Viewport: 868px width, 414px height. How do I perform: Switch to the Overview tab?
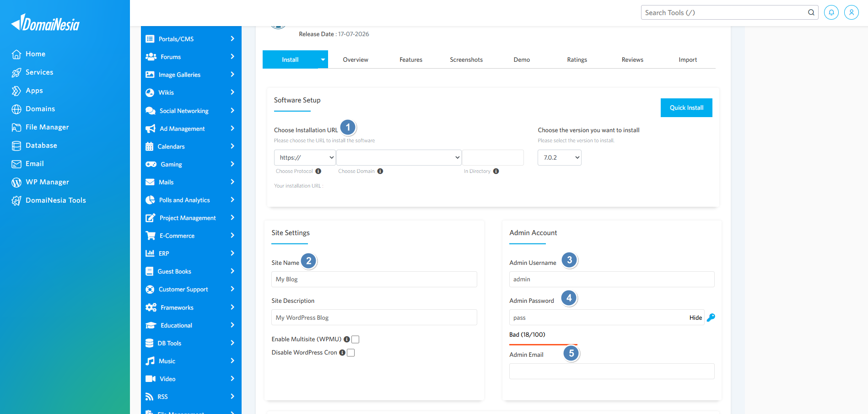pyautogui.click(x=356, y=59)
